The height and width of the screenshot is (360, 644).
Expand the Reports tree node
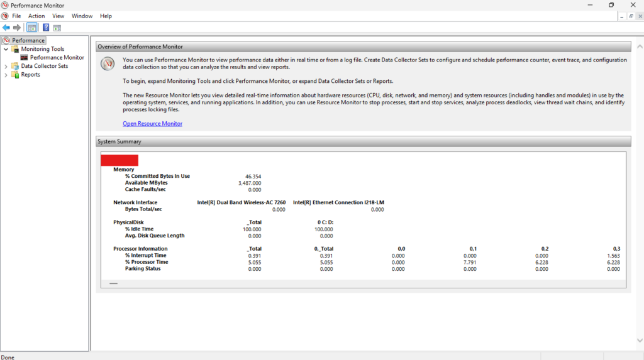[x=6, y=75]
